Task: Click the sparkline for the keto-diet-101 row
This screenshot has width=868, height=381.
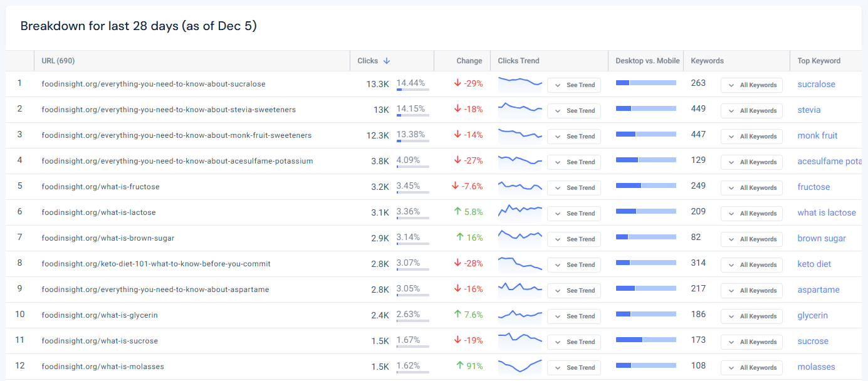Action: click(x=520, y=264)
